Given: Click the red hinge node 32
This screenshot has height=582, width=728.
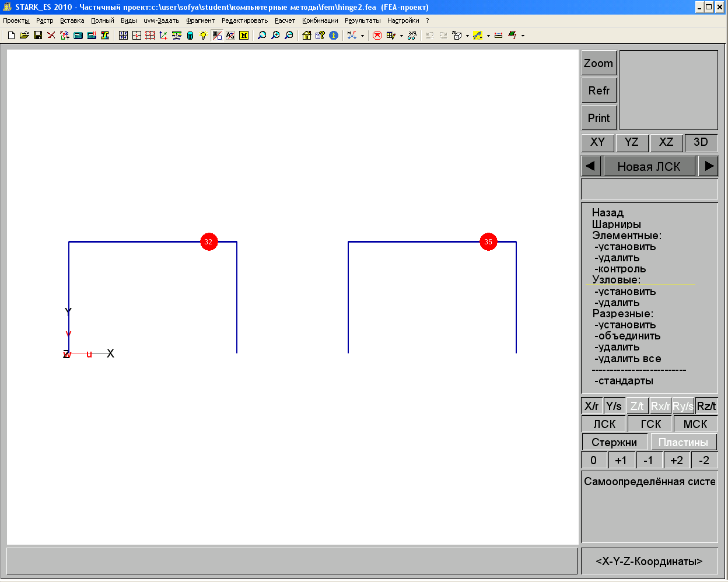Looking at the screenshot, I should pyautogui.click(x=209, y=241).
